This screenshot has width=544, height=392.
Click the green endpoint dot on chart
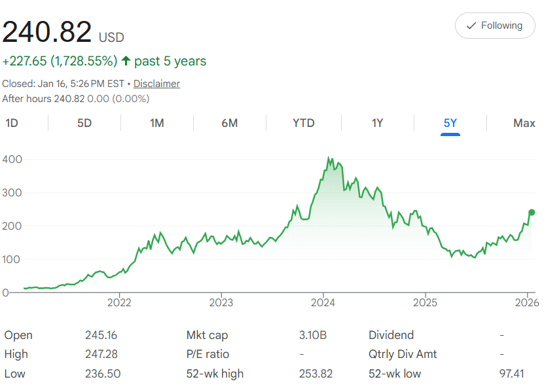pos(532,212)
